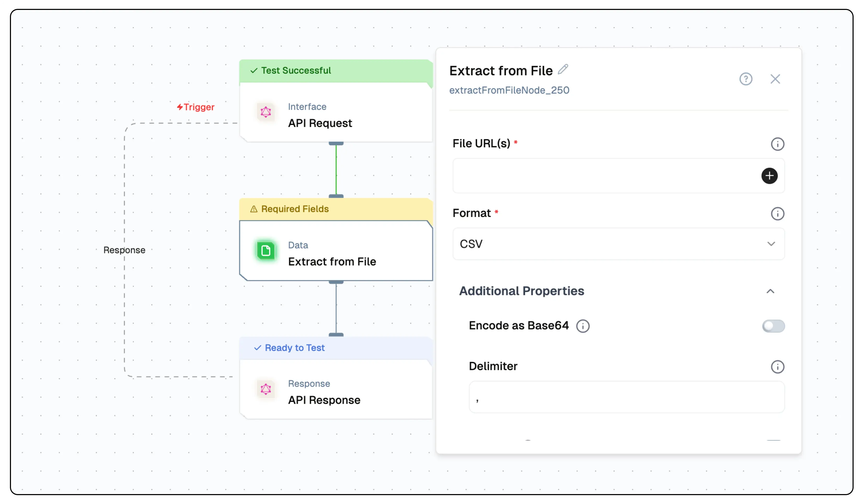Show the Encode as Base64 info tooltip

583,326
